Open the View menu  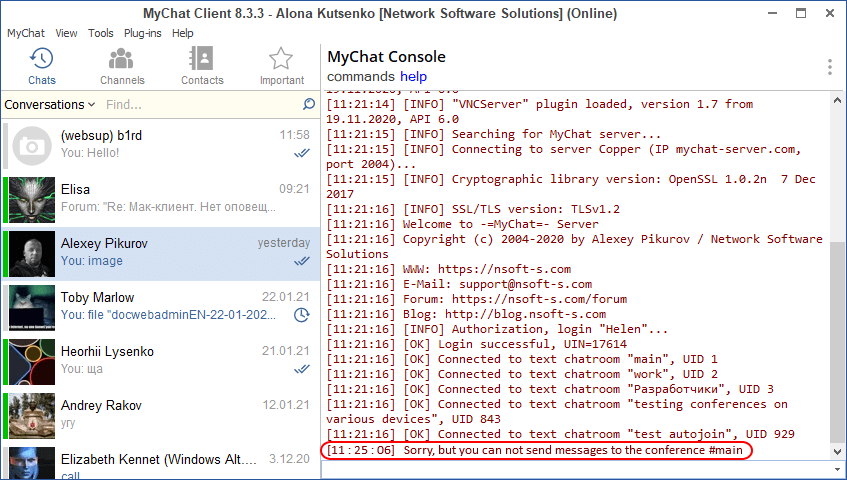(67, 33)
